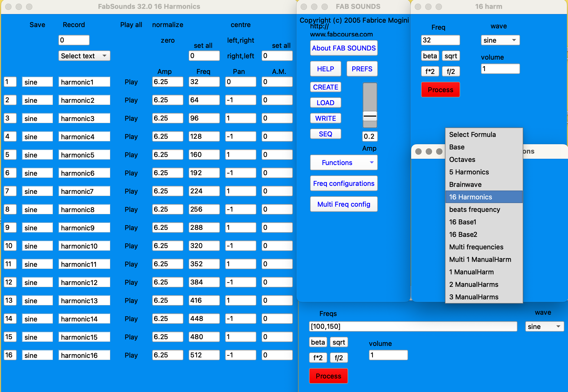Choose Multi frequencies in the formula menu

pyautogui.click(x=476, y=247)
